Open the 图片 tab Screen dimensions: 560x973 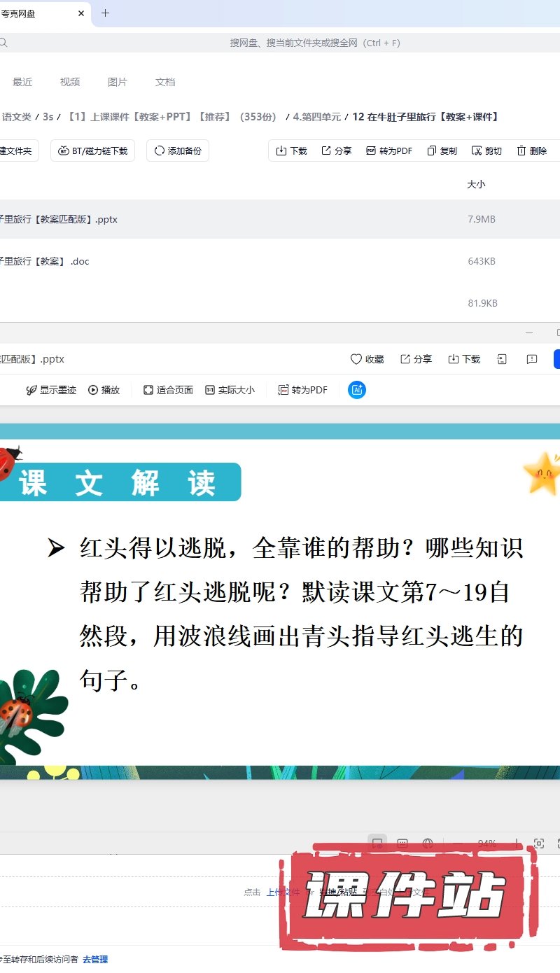pyautogui.click(x=118, y=82)
